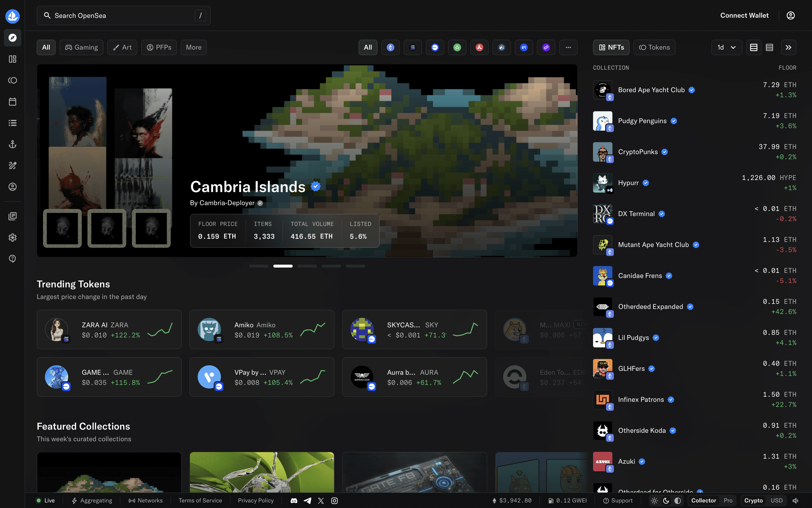Click the Search OpenSea field
This screenshot has height=508, width=812.
click(123, 15)
